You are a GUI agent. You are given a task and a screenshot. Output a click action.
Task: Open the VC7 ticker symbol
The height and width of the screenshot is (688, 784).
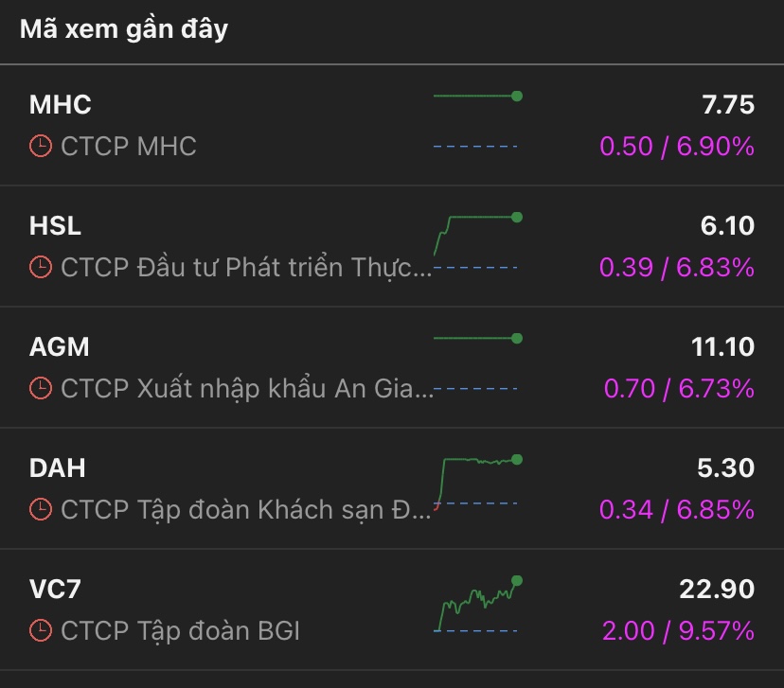coord(56,589)
